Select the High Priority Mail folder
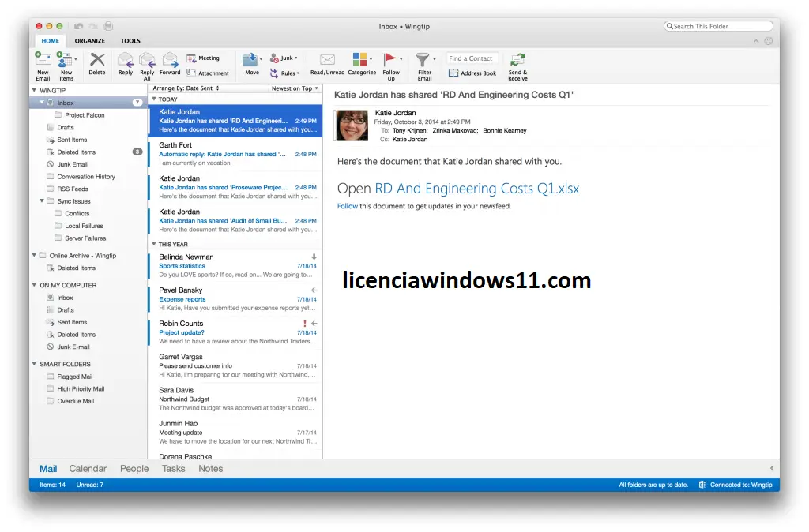The image size is (809, 532). click(88, 388)
